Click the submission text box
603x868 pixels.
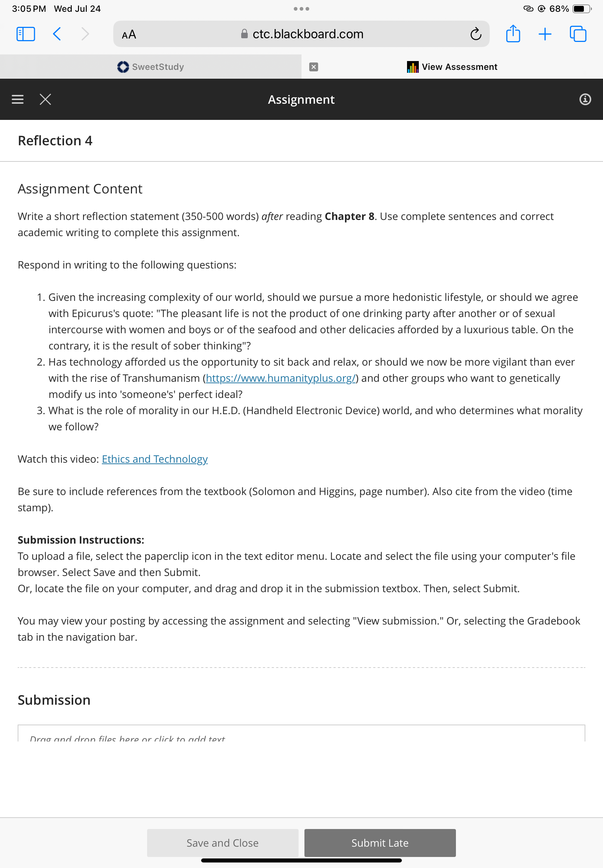(301, 733)
